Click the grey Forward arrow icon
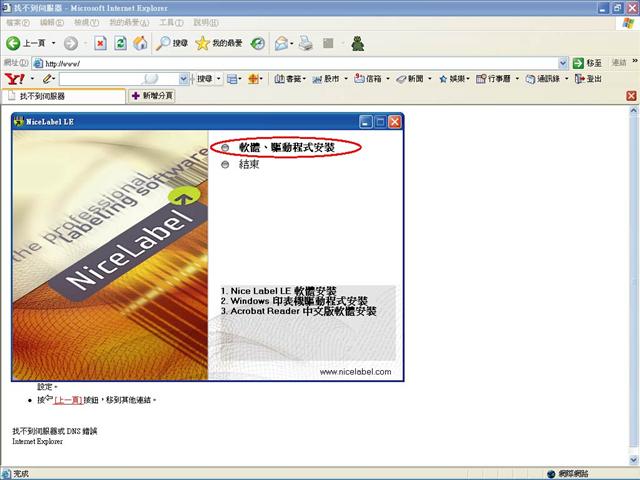640x480 pixels. 71,43
